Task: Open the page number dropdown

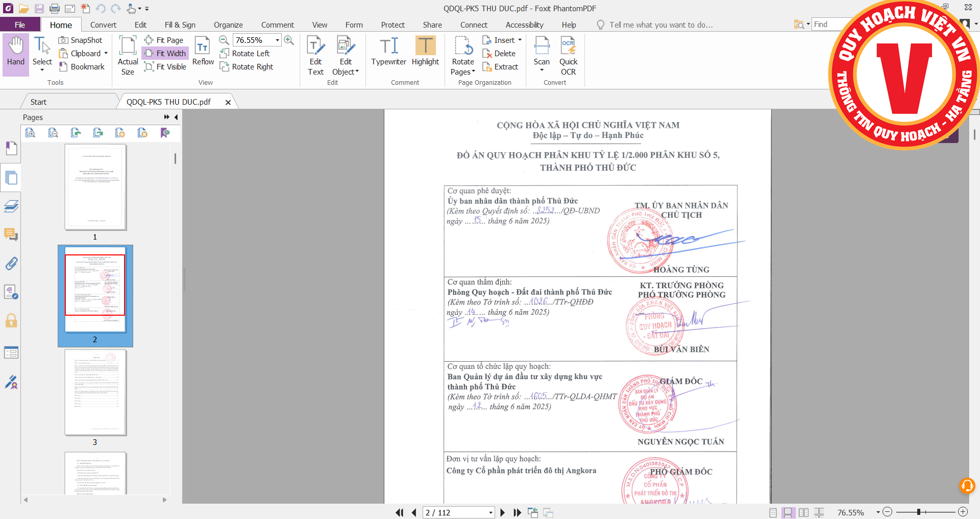Action: coord(491,512)
